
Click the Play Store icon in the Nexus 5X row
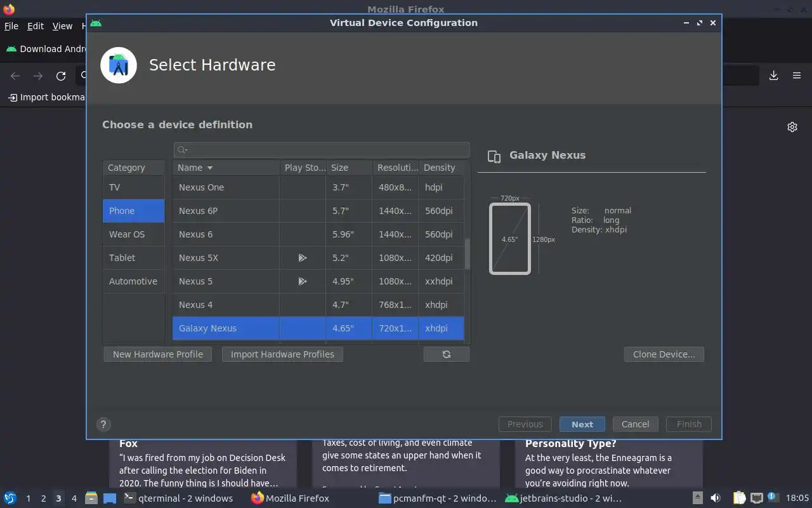303,258
